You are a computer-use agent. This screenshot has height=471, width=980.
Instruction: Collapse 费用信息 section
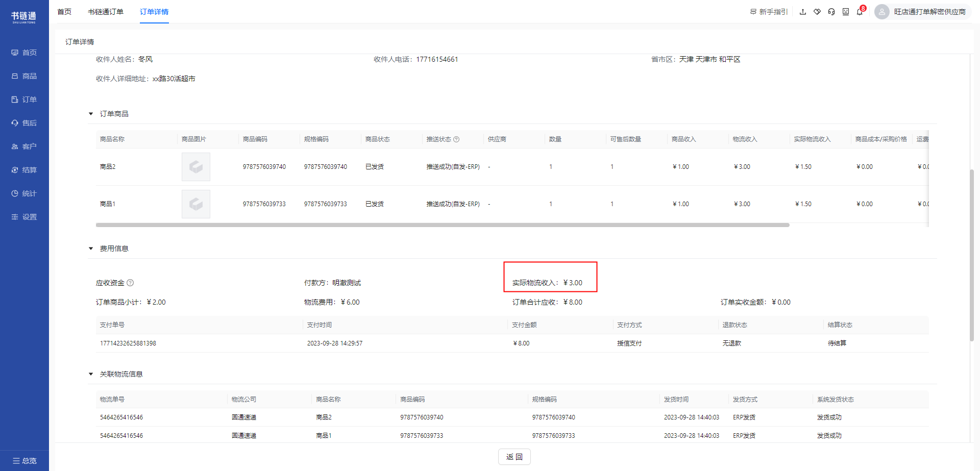coord(91,249)
